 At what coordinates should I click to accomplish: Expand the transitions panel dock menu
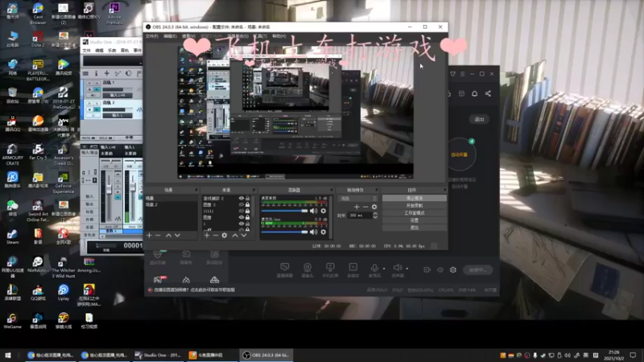click(x=377, y=190)
